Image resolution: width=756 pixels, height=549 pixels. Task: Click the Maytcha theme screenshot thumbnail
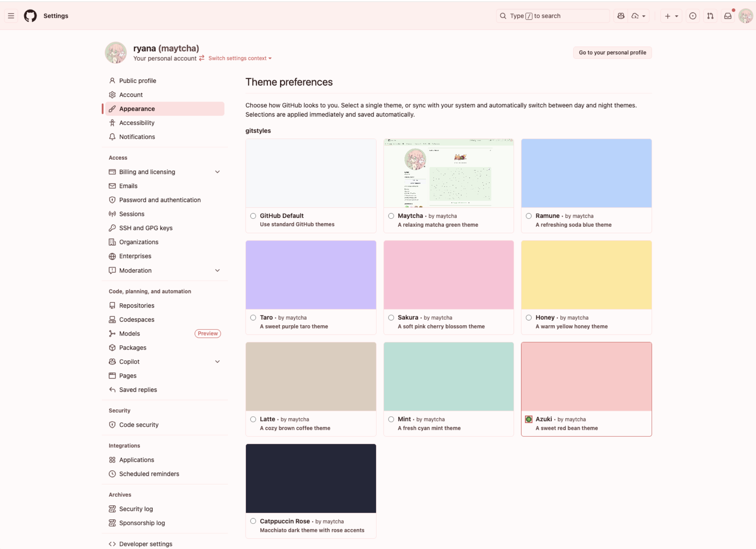coord(449,173)
